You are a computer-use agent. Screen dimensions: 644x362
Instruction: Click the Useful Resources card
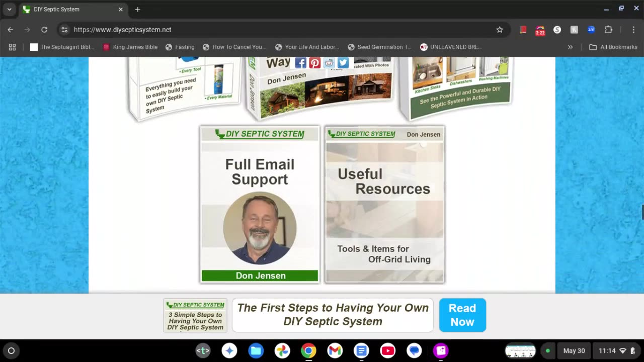[x=384, y=204]
